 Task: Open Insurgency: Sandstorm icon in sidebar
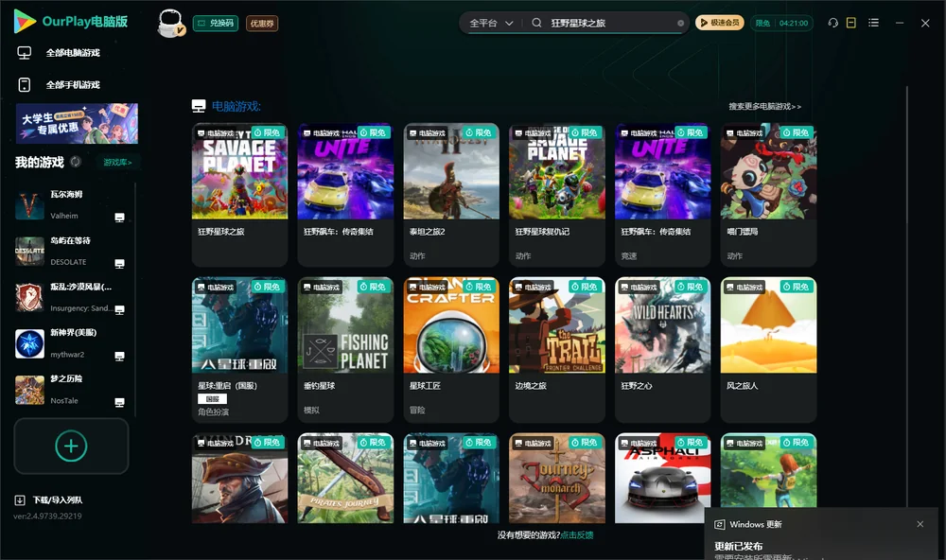[x=29, y=297]
